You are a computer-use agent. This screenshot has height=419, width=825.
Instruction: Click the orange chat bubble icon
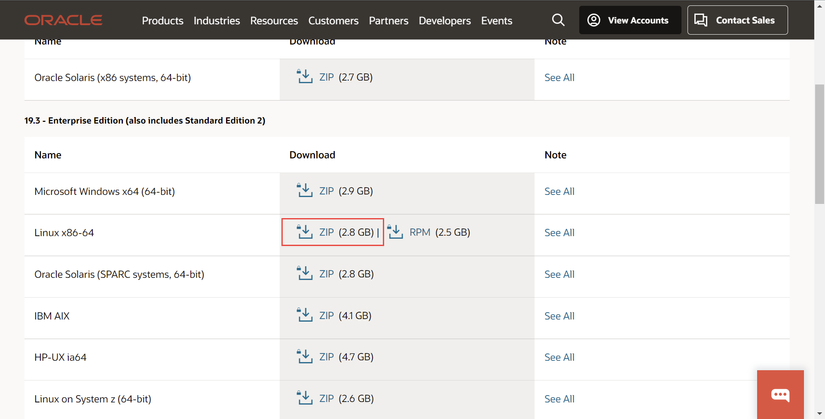coord(780,394)
